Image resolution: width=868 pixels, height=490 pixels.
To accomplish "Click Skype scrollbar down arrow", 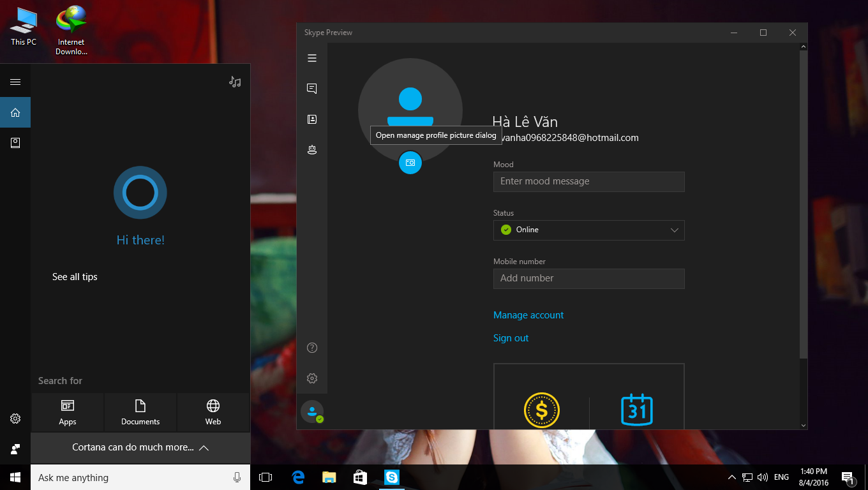I will (x=804, y=425).
